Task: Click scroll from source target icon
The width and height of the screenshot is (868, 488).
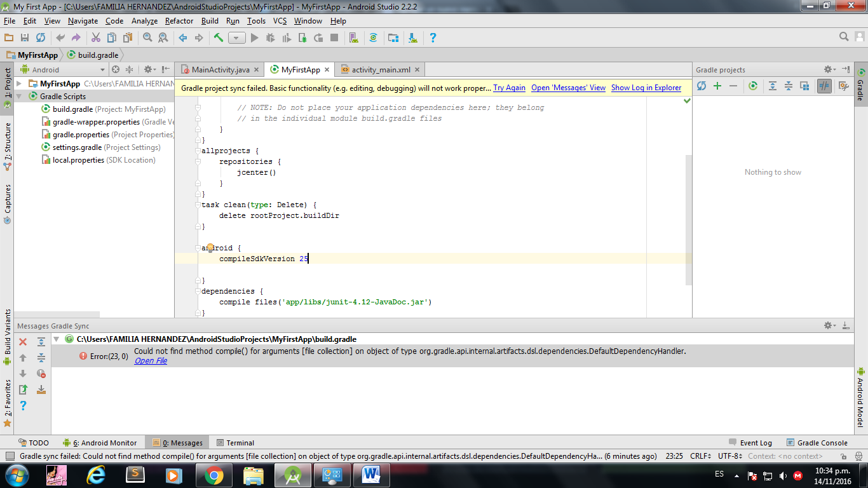Action: tap(116, 70)
